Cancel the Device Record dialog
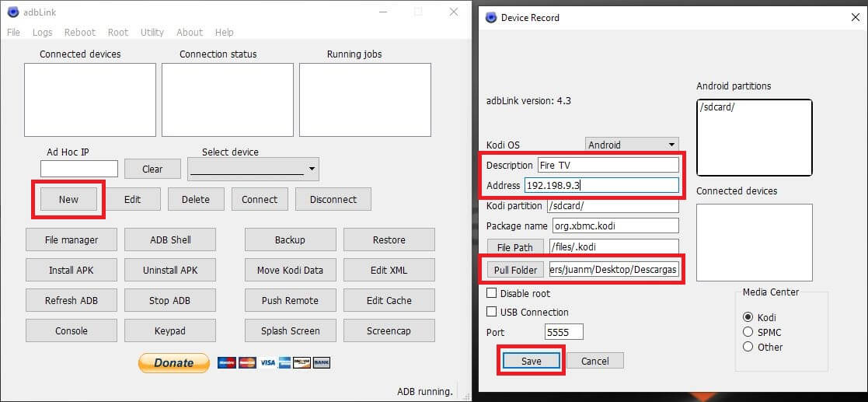868x402 pixels. click(595, 361)
